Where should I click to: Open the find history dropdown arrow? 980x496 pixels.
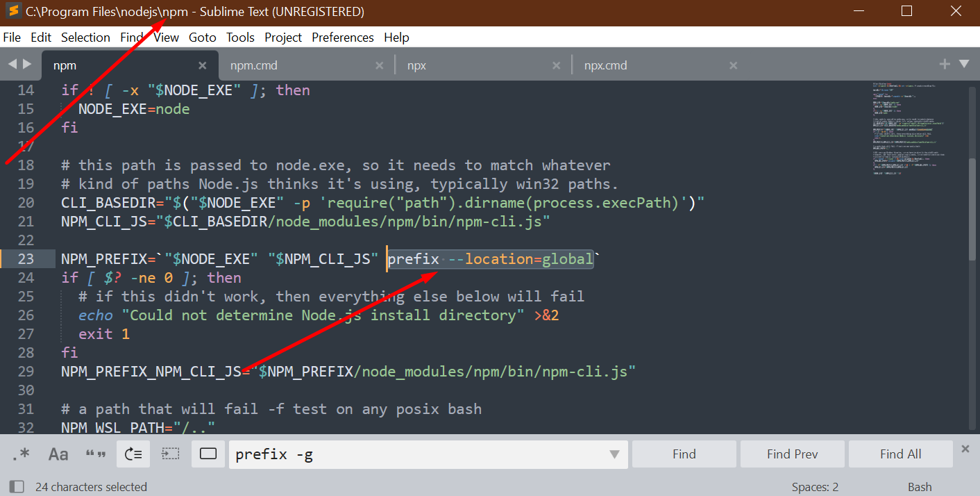coord(614,454)
